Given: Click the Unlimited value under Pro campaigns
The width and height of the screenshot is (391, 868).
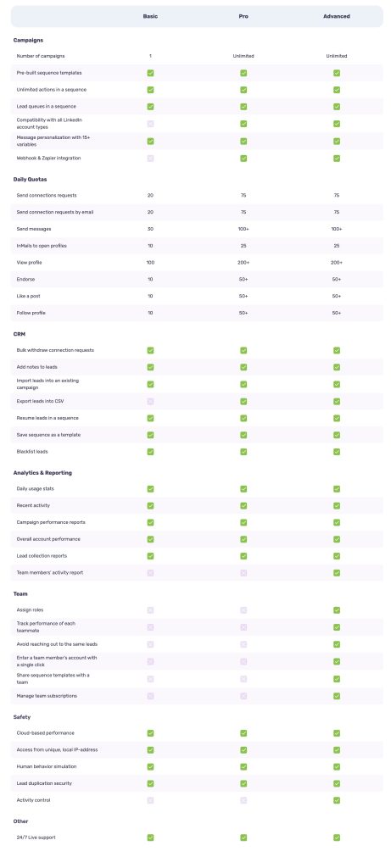Looking at the screenshot, I should pos(243,56).
